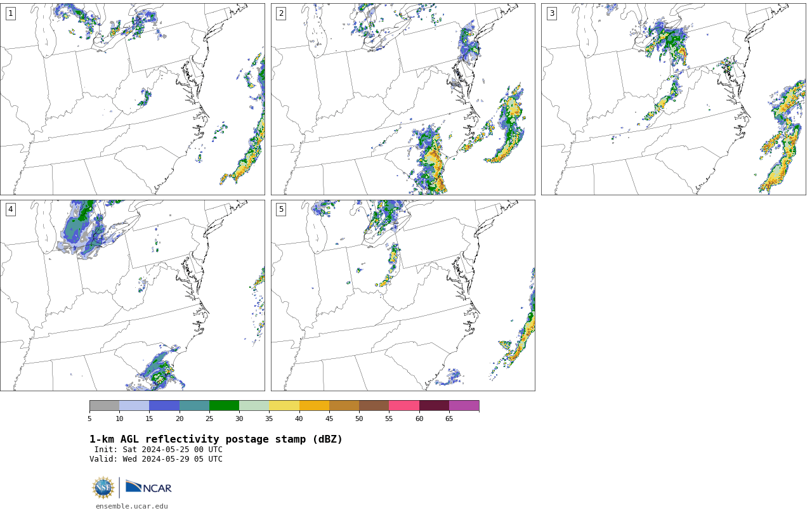This screenshot has width=812, height=513.
Task: Click the orange 40-45 dBZ swatch
Action: pyautogui.click(x=314, y=406)
